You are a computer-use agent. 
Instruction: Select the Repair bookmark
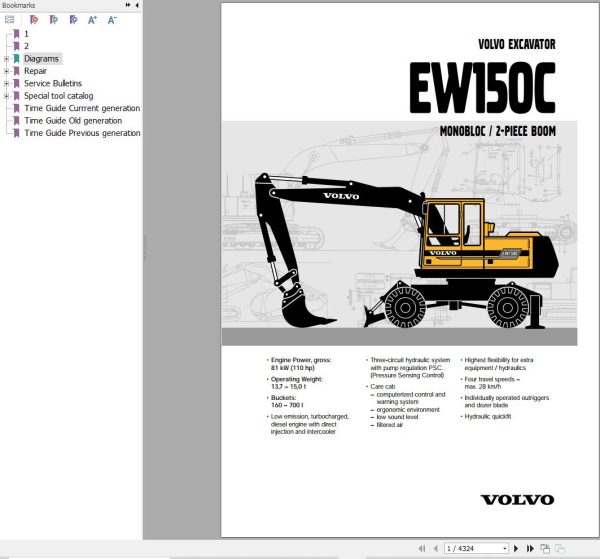click(35, 71)
